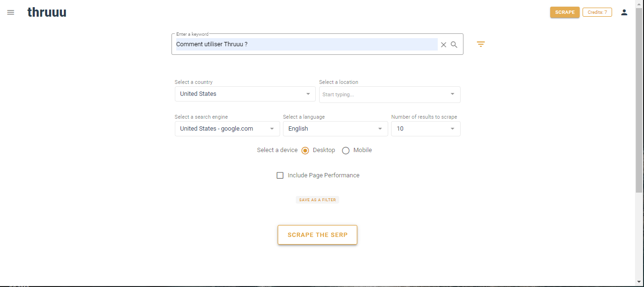Open the search engine dropdown

[x=227, y=129]
